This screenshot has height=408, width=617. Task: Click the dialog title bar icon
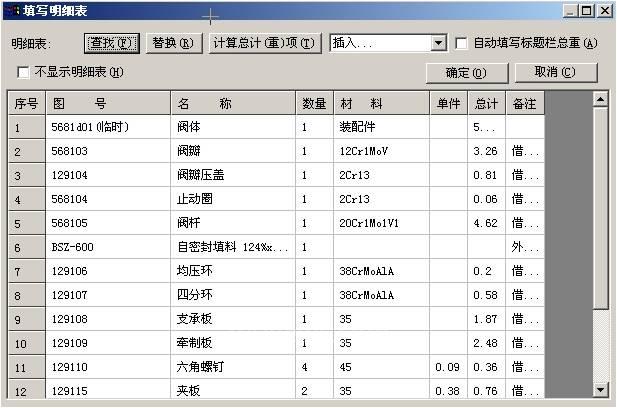[11, 11]
